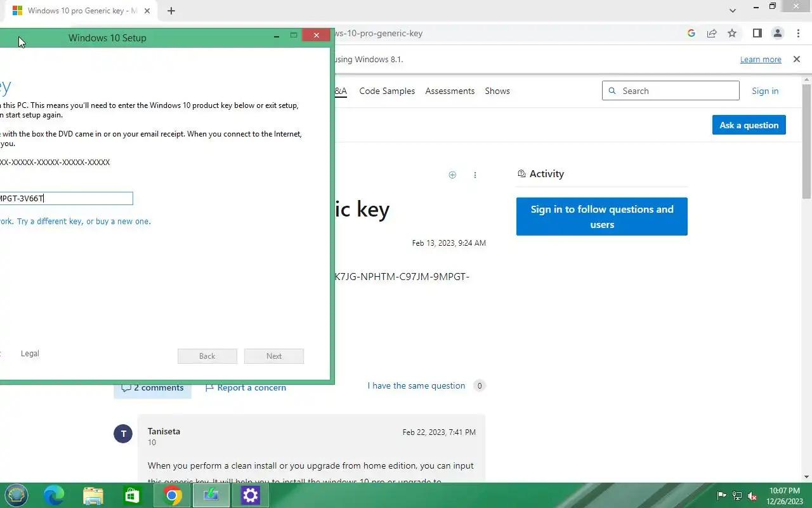Open Action Center flag icon
Screen dimensions: 812x508
(722, 496)
